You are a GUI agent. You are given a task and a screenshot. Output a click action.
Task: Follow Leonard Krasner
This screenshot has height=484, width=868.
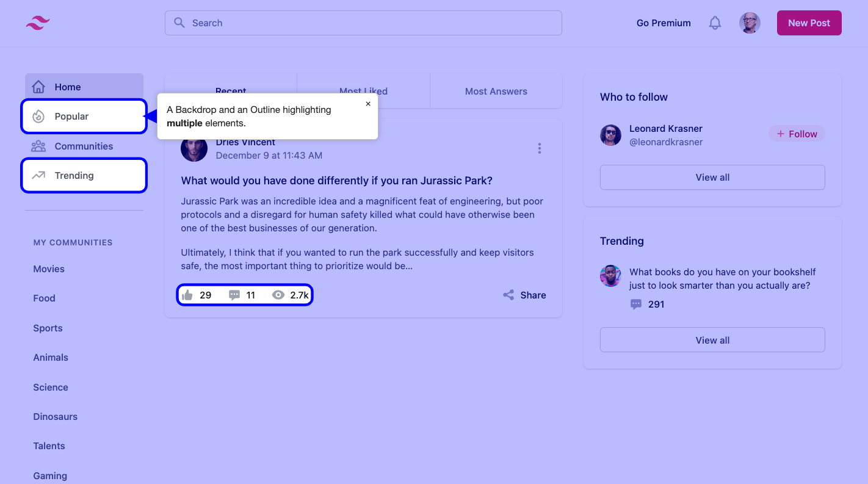click(x=797, y=134)
